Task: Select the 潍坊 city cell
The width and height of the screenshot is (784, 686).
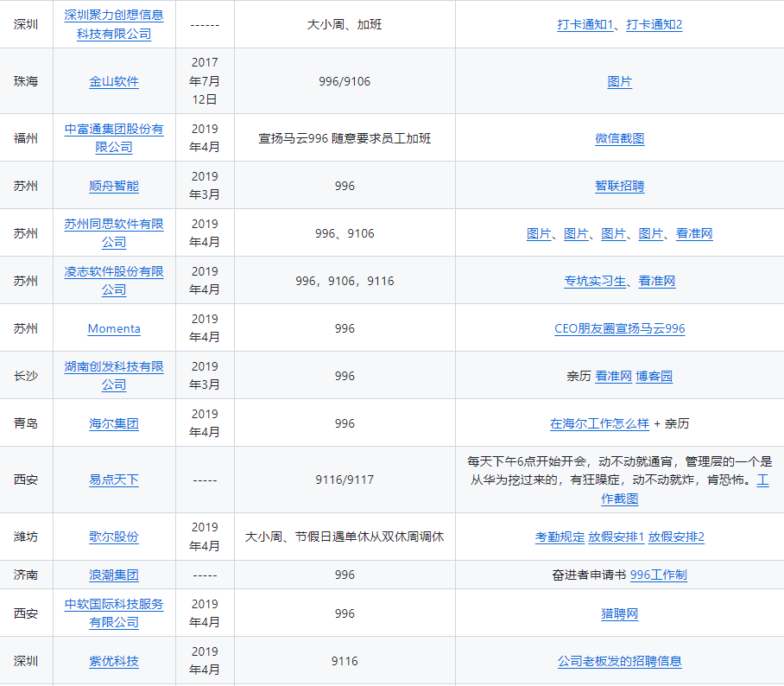Action: (26, 537)
